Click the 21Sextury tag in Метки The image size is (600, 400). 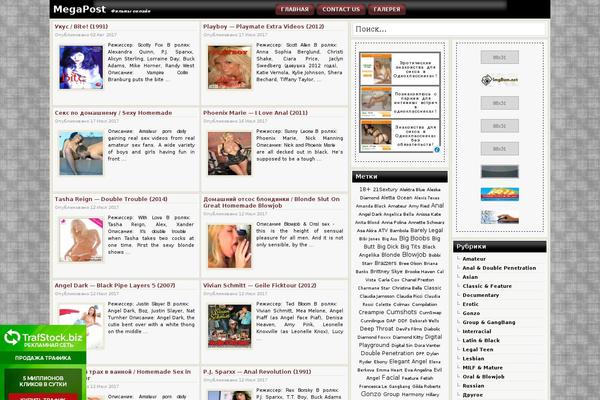385,189
